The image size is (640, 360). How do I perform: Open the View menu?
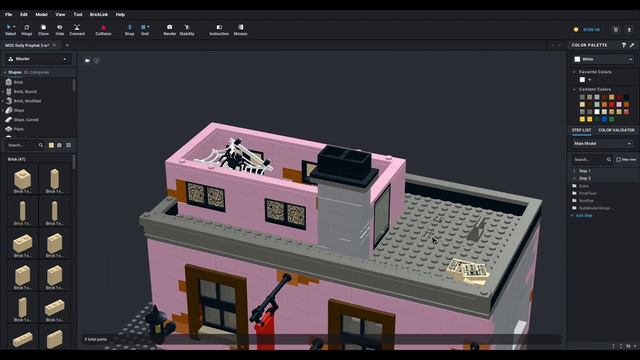[x=60, y=14]
